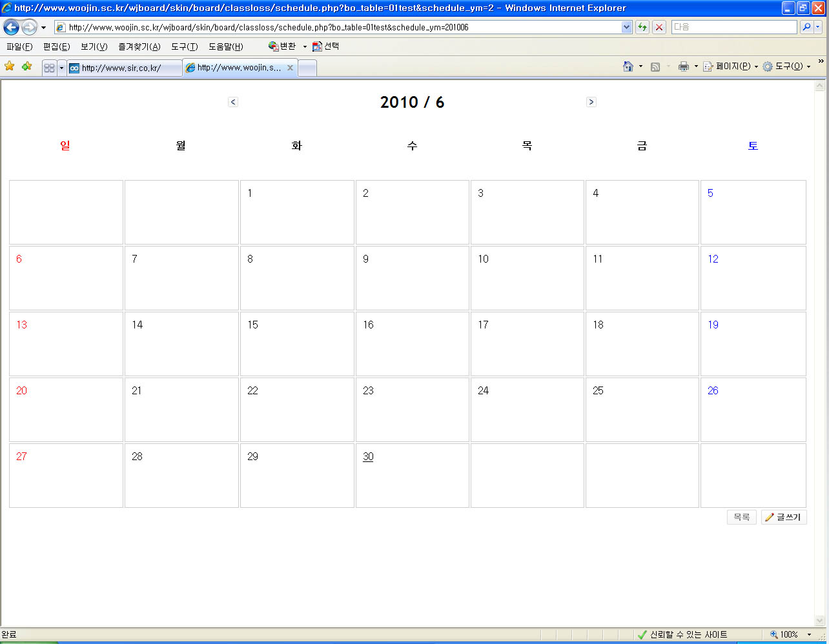Open the 보기(V) menu
The width and height of the screenshot is (829, 644).
(x=94, y=47)
